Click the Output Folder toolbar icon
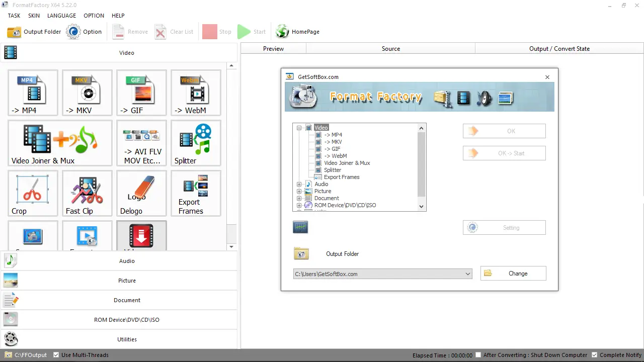The height and width of the screenshot is (362, 644). click(x=14, y=32)
